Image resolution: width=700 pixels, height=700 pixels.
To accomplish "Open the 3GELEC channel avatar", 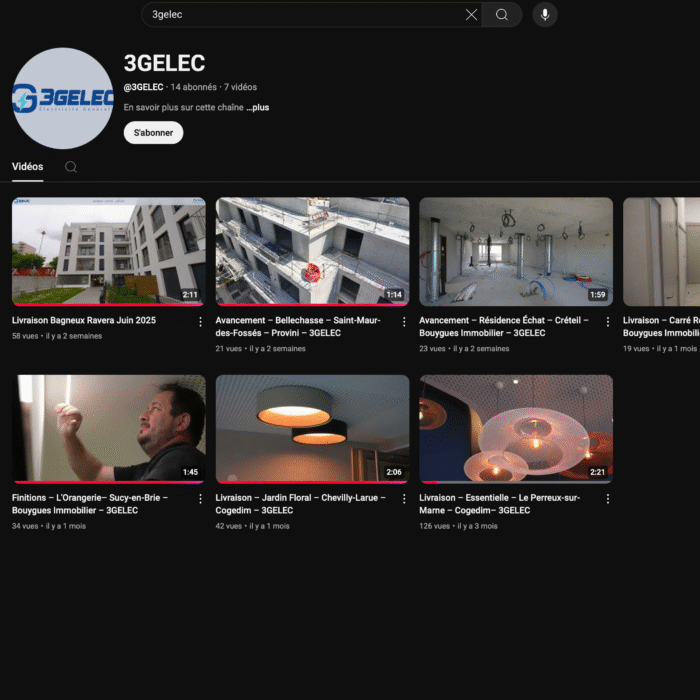I will 62,98.
